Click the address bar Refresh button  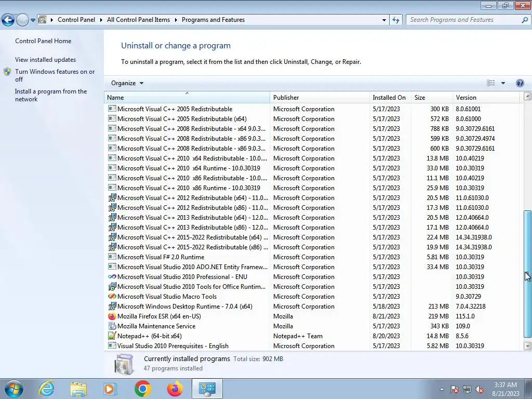[x=395, y=20]
